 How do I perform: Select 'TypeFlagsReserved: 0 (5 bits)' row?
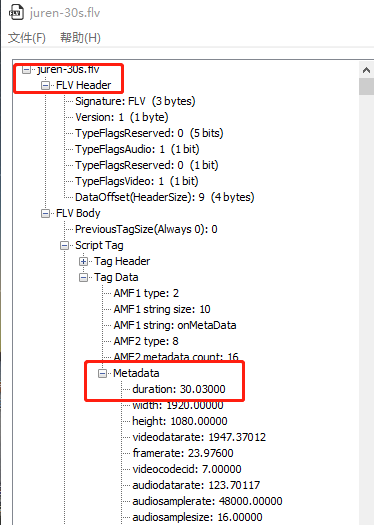[149, 133]
